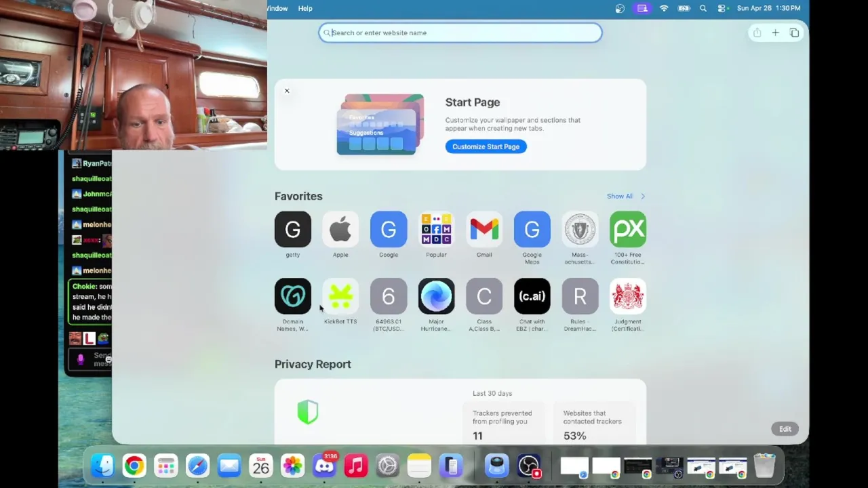Image resolution: width=868 pixels, height=488 pixels.
Task: Open the Help menu
Action: click(305, 8)
